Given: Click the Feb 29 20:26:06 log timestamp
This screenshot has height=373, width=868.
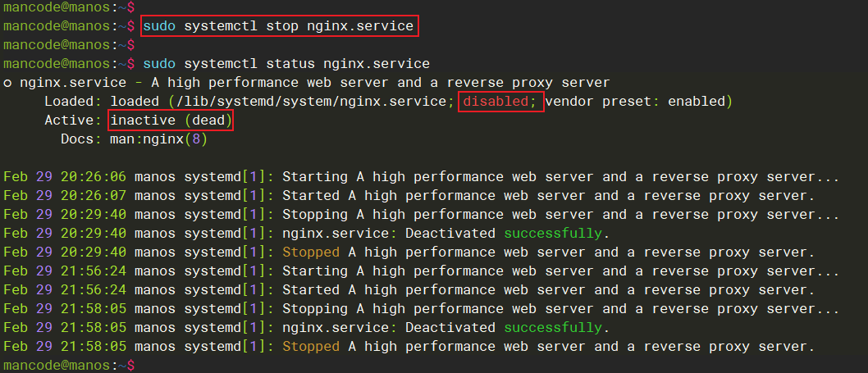Looking at the screenshot, I should pyautogui.click(x=65, y=177).
